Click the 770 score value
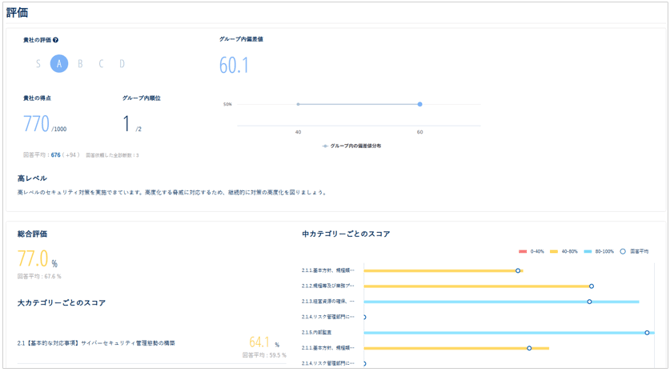The height and width of the screenshot is (372, 670). pyautogui.click(x=36, y=124)
